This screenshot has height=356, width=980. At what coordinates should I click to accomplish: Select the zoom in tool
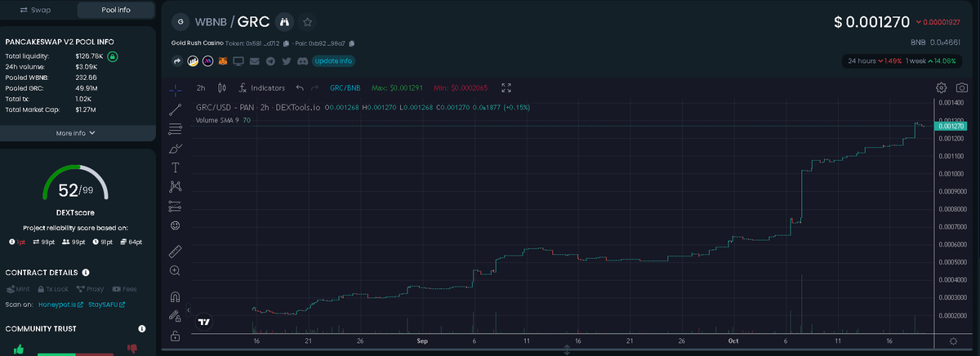click(175, 270)
